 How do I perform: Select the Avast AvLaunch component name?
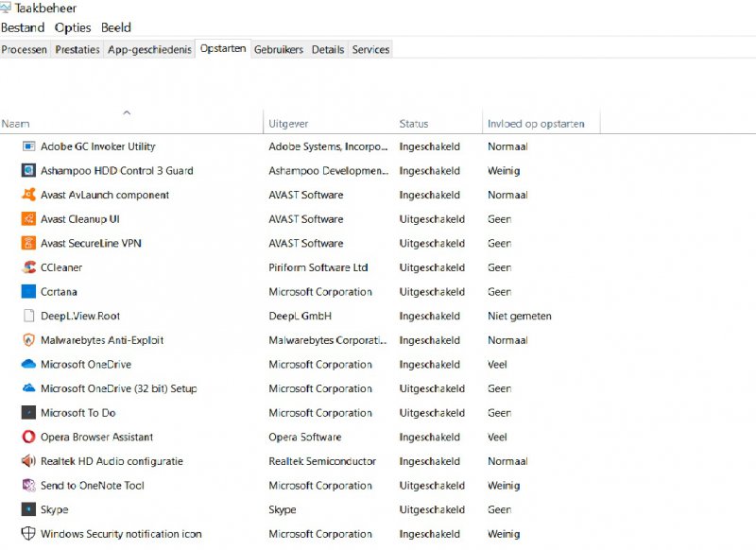tap(105, 195)
